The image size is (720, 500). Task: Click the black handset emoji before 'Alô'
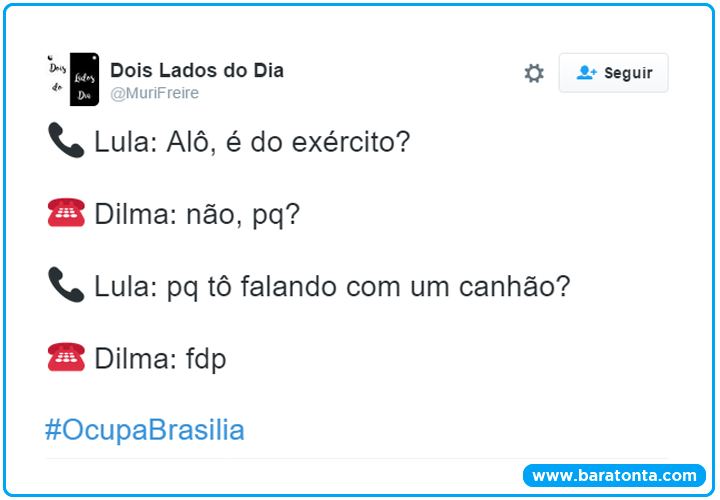pyautogui.click(x=66, y=141)
